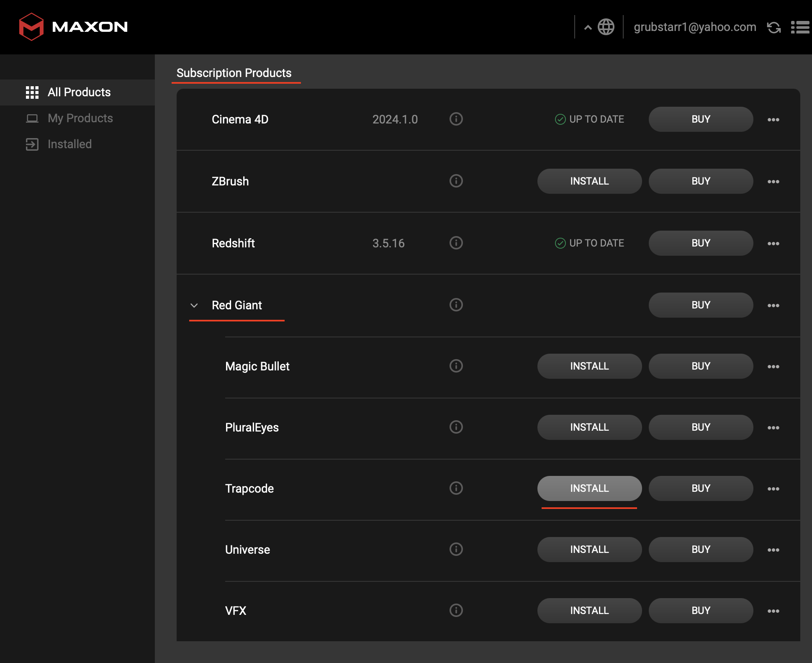Open info for Red Giant
The width and height of the screenshot is (812, 663).
(x=456, y=305)
